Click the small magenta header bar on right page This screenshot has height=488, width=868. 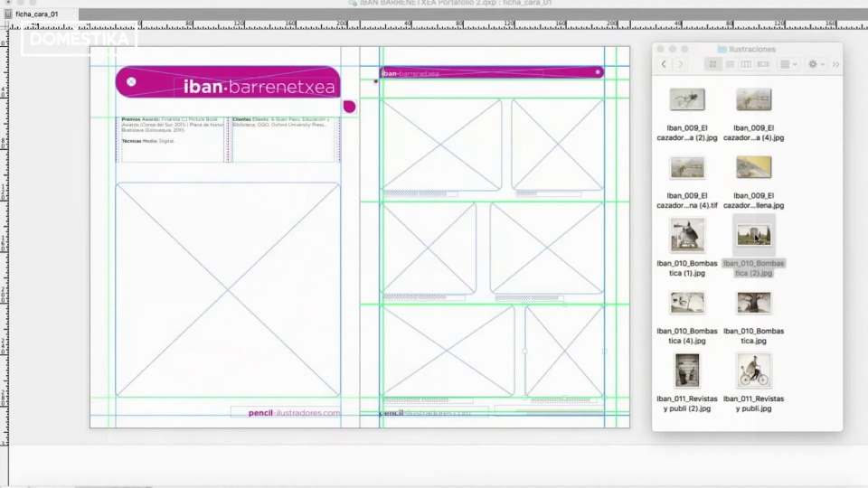point(492,72)
